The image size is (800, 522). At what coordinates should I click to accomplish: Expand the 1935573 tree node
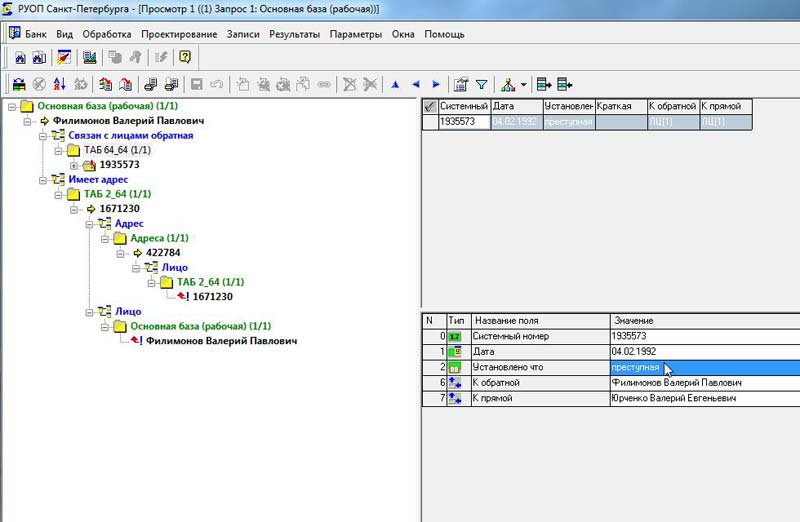(x=74, y=165)
